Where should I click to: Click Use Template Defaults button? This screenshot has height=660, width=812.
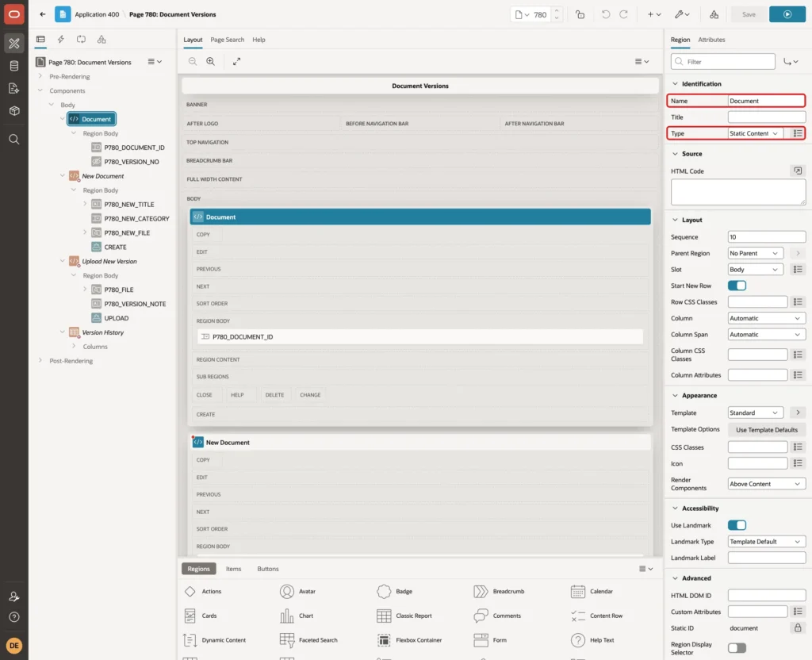(767, 430)
